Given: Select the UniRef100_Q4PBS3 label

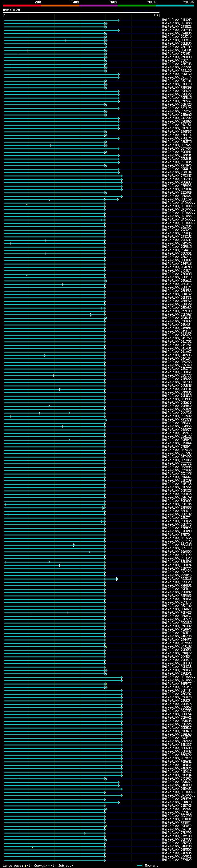Looking at the screenshot, I should pyautogui.click(x=177, y=785).
